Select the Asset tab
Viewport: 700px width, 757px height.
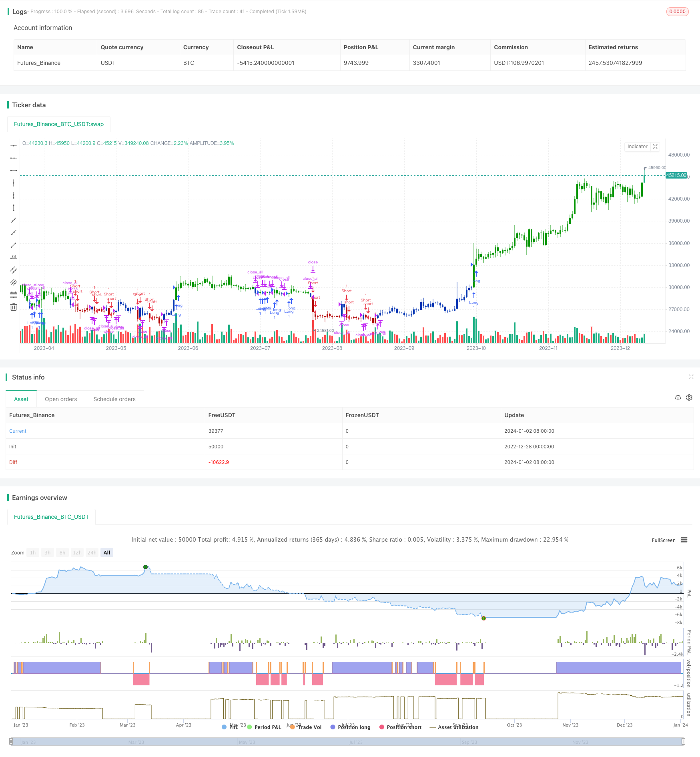21,399
